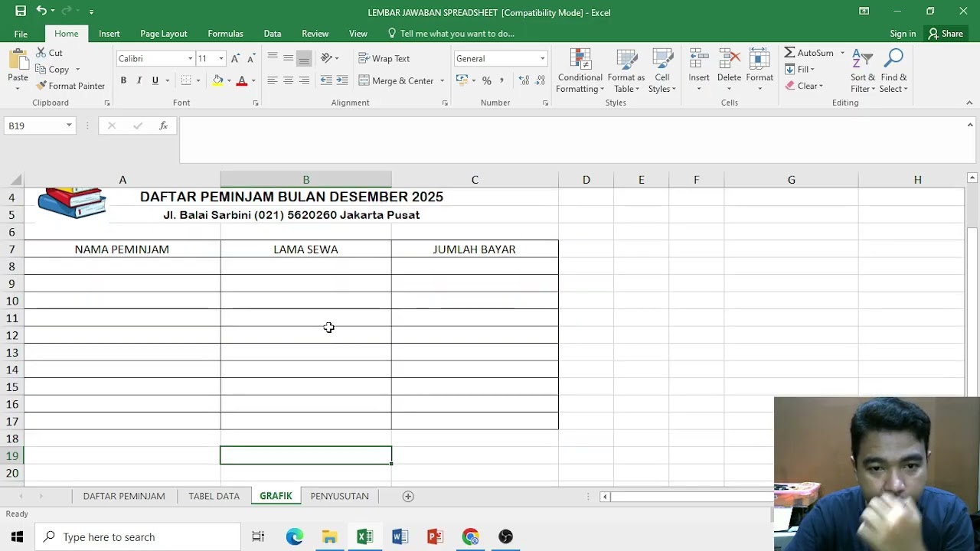Switch to the Formulas tab
This screenshot has width=980, height=551.
(225, 34)
